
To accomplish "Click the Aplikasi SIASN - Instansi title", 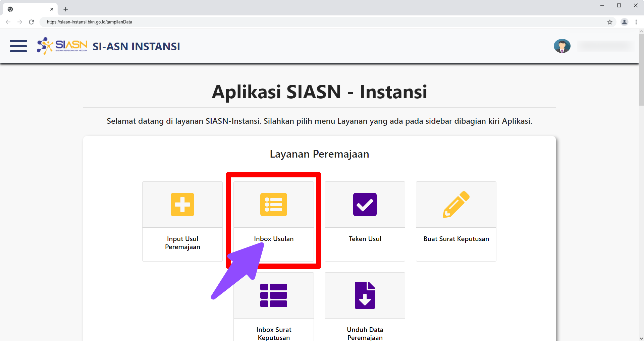I will pos(319,92).
